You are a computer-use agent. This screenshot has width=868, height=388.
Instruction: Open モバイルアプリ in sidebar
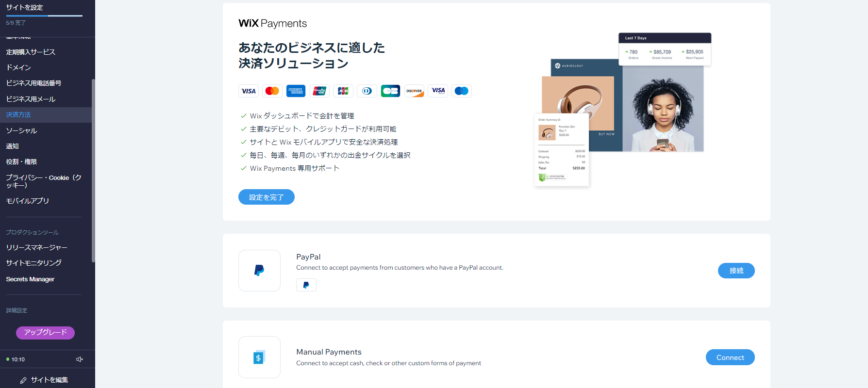pos(28,201)
